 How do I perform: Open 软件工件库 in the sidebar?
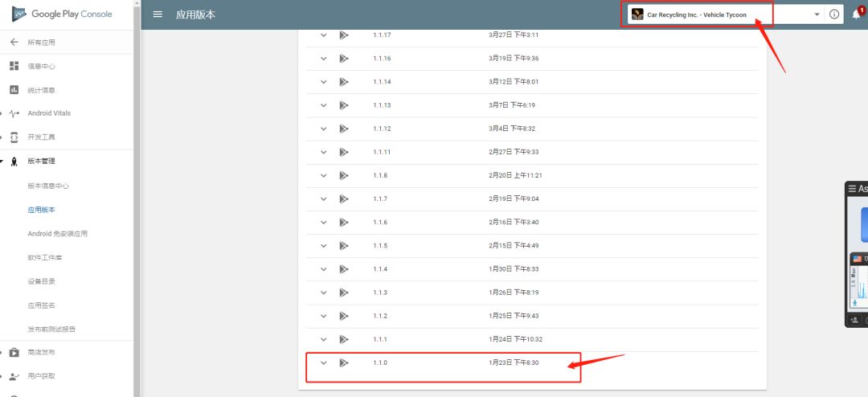pyautogui.click(x=45, y=257)
